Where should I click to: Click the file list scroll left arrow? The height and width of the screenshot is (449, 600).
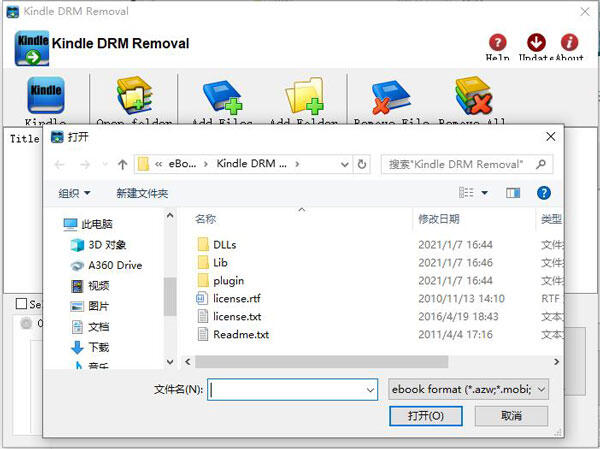click(x=188, y=361)
